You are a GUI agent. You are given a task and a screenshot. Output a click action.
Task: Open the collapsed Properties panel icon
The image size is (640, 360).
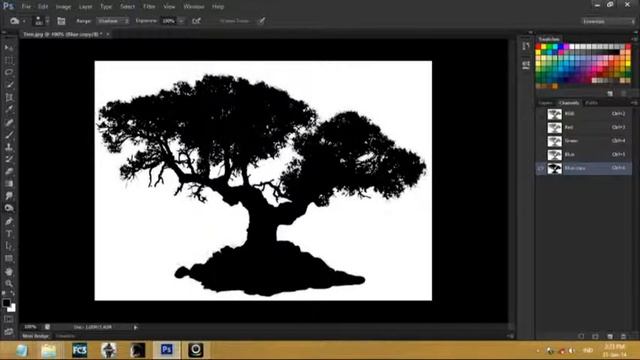coord(526,64)
